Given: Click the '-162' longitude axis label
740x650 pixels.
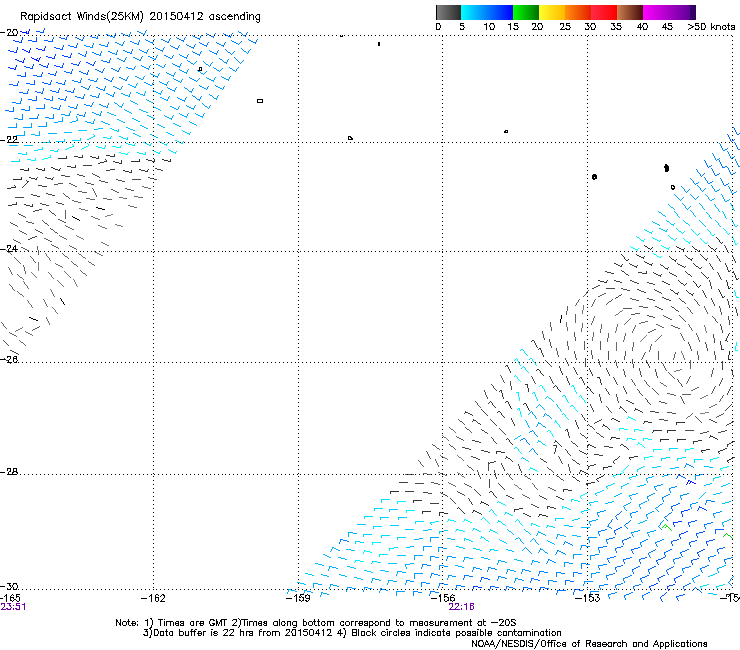Looking at the screenshot, I should point(153,598).
